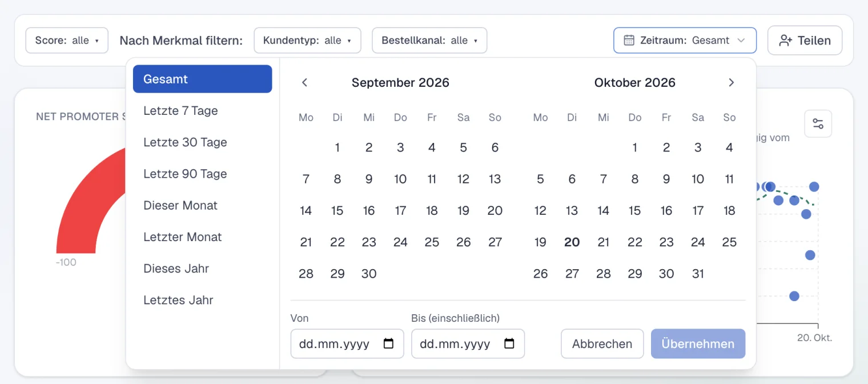Image resolution: width=868 pixels, height=384 pixels.
Task: Select October 20 (today) in calendar
Action: pyautogui.click(x=572, y=242)
